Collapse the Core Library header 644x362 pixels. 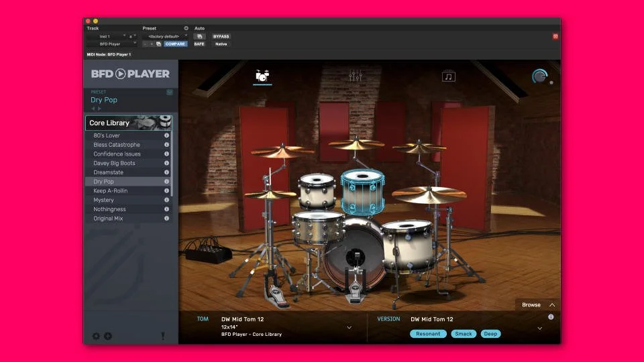click(129, 123)
